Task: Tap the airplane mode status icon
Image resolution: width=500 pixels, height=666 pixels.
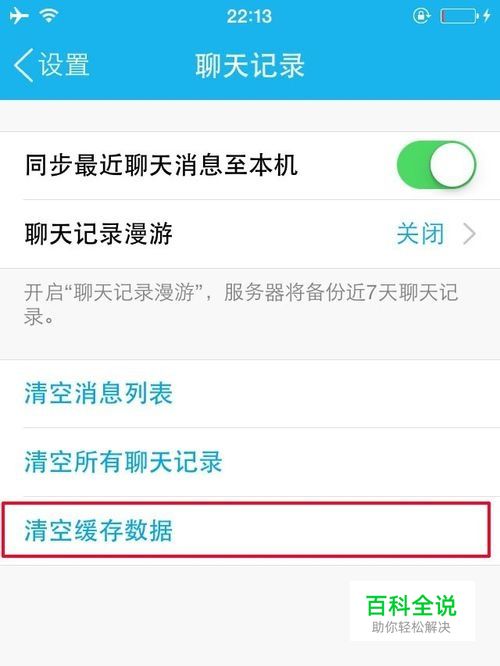Action: 19,16
